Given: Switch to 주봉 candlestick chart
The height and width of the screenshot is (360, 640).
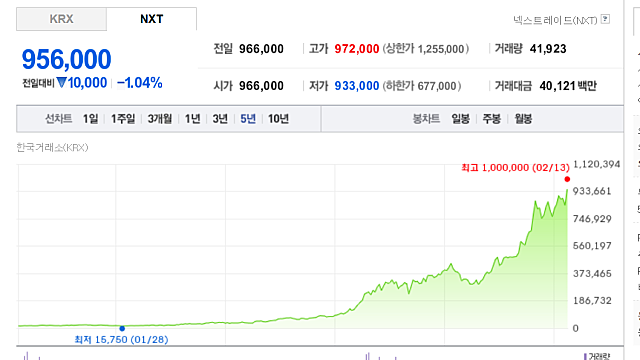Looking at the screenshot, I should tap(491, 119).
